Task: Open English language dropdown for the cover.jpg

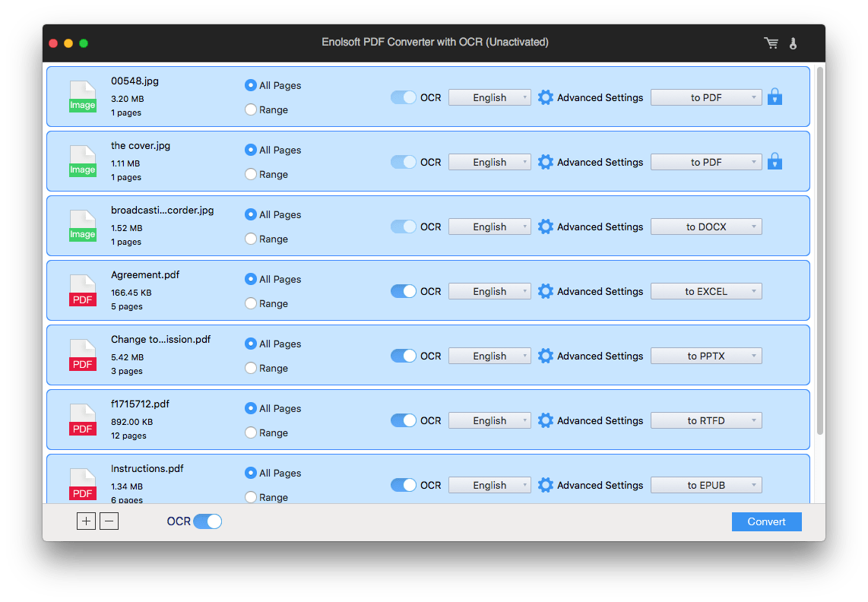Action: pos(489,162)
